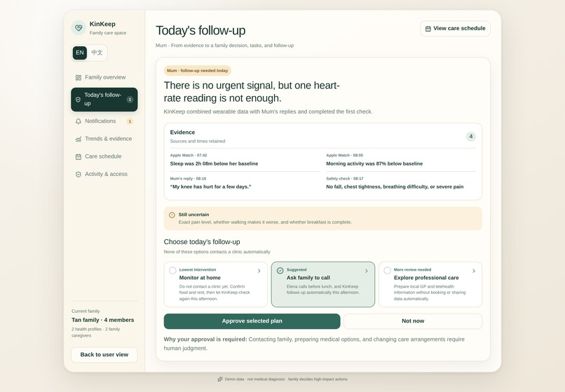This screenshot has width=565, height=392.
Task: Click the Ask family to call title
Action: (x=308, y=278)
